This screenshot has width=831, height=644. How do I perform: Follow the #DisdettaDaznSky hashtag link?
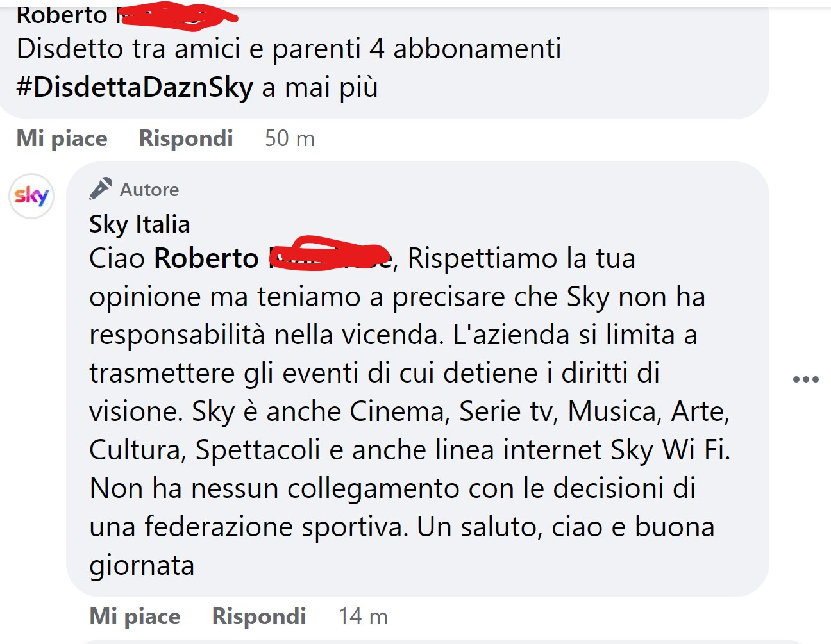(x=135, y=87)
